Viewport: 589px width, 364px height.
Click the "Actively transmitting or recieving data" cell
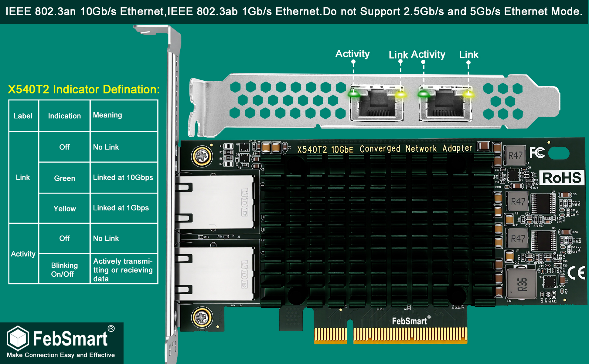[124, 269]
